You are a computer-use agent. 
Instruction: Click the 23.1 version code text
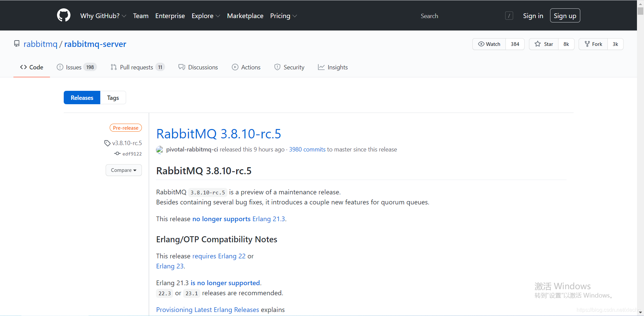[x=192, y=293]
